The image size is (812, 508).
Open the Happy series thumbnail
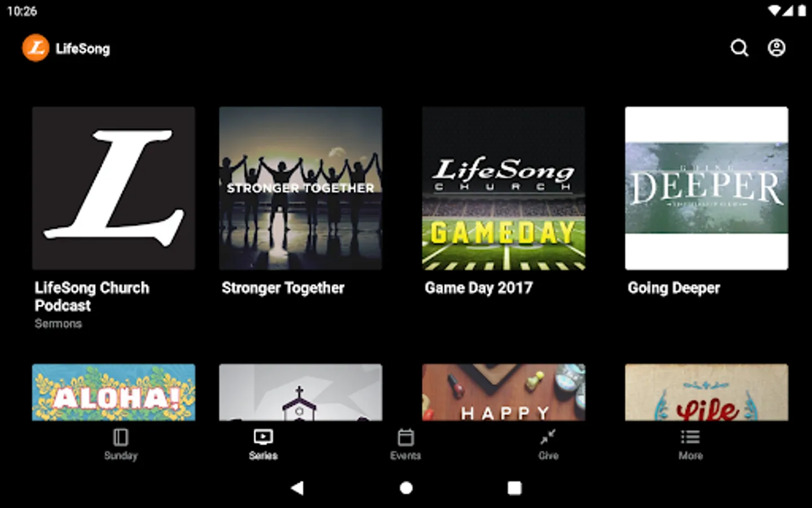tap(504, 392)
